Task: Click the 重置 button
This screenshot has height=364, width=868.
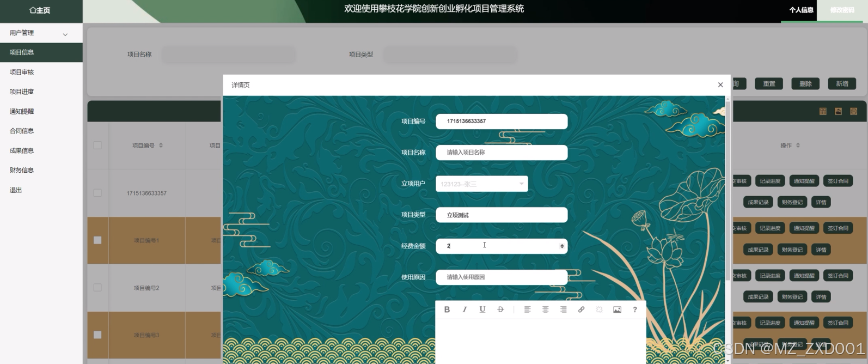Action: (x=769, y=83)
